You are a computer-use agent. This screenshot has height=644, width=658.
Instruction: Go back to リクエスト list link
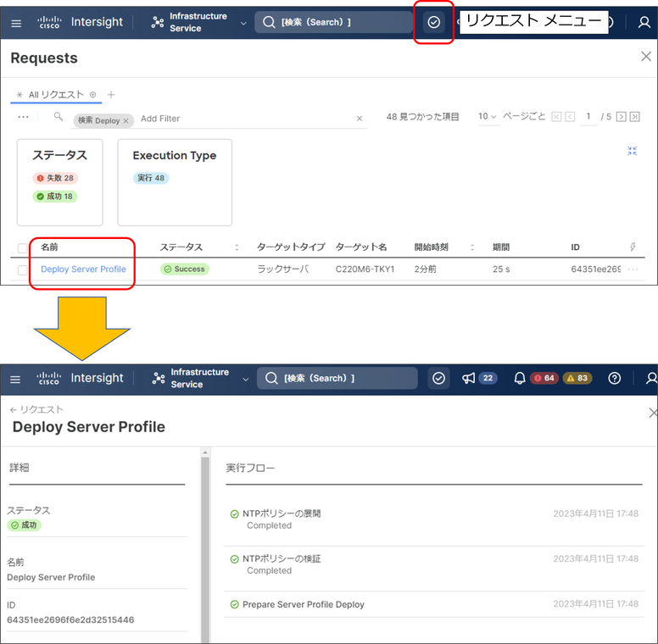point(36,409)
